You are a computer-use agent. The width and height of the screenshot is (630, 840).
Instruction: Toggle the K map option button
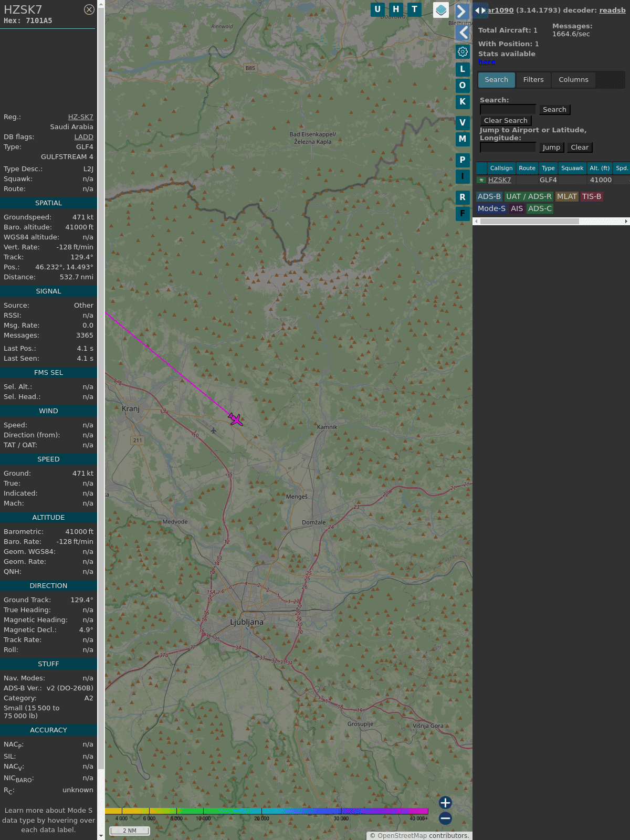(463, 102)
